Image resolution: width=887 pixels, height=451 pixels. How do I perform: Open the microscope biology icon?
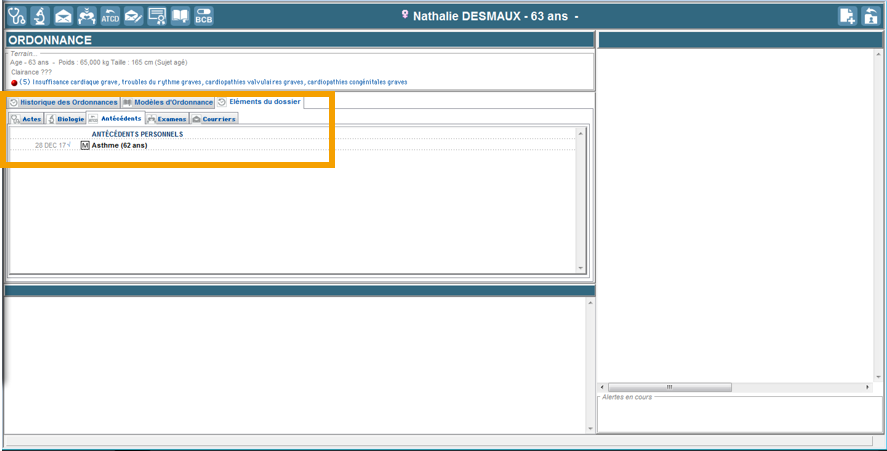40,15
